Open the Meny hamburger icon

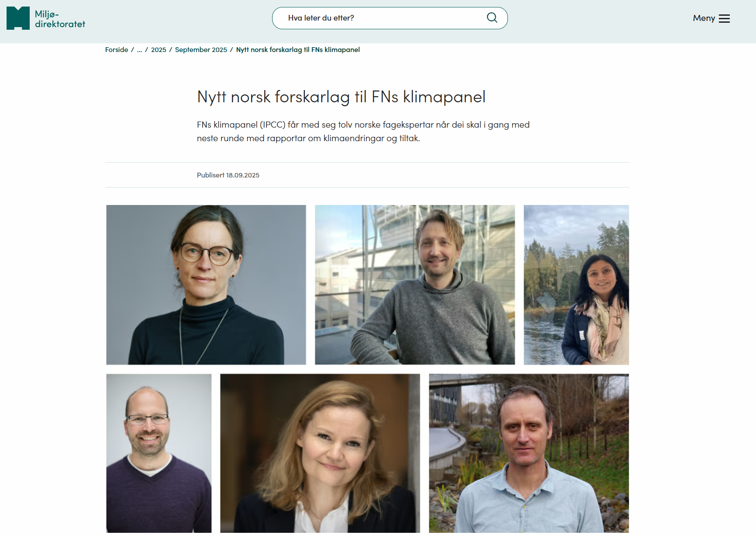coord(724,18)
